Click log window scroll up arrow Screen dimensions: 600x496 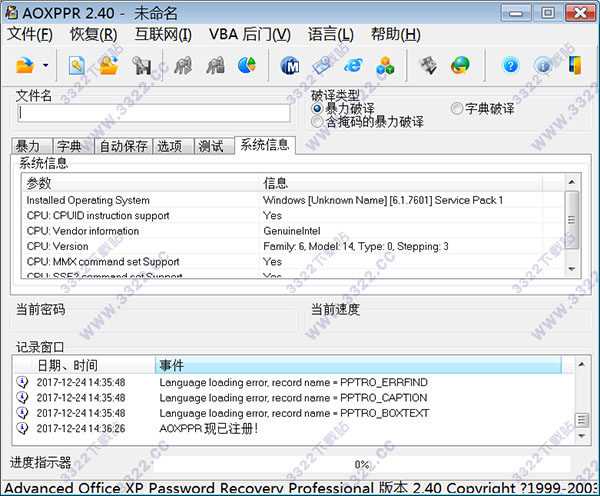(582, 364)
